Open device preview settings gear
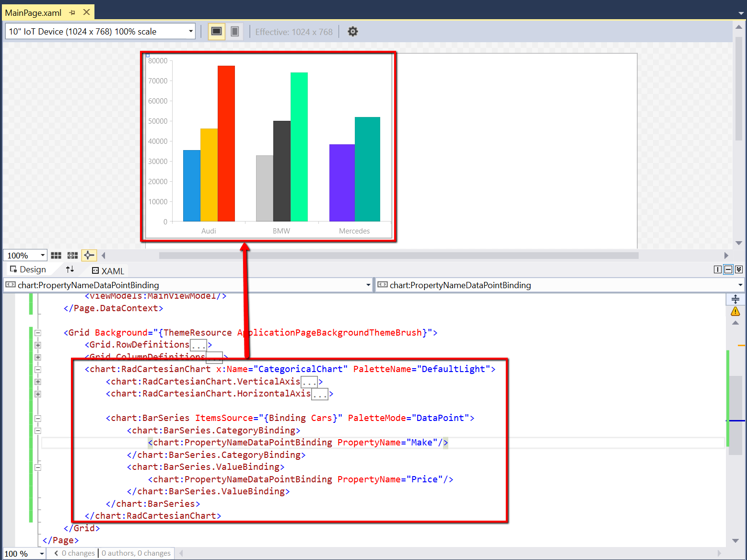This screenshot has width=747, height=560. 352,32
